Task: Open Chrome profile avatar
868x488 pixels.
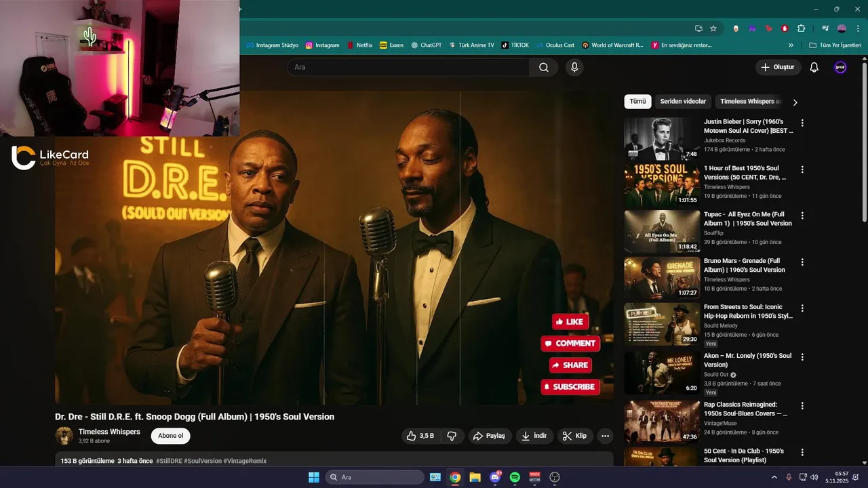Action: point(842,28)
